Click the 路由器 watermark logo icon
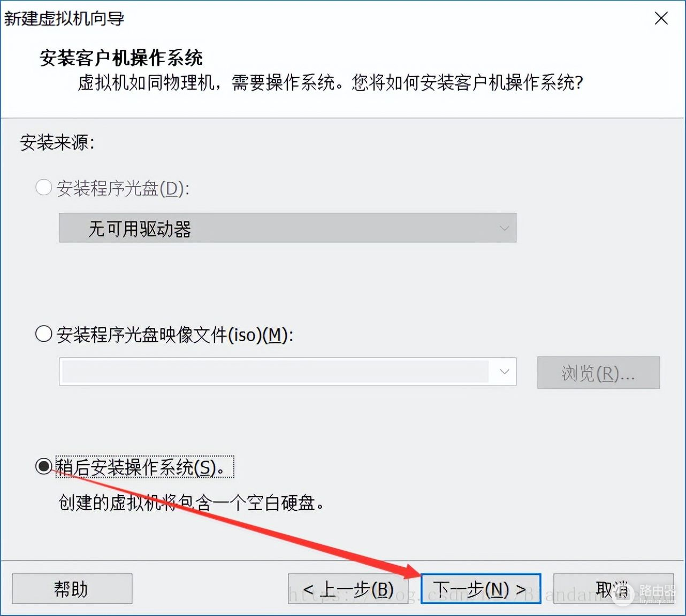 pos(622,594)
